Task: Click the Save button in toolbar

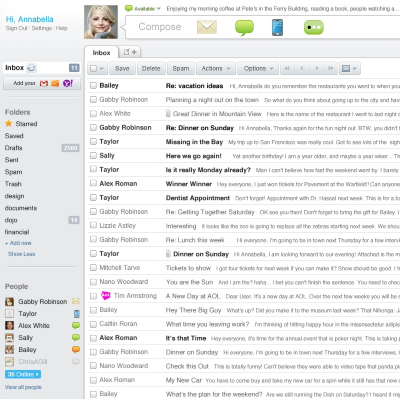Action: (122, 68)
